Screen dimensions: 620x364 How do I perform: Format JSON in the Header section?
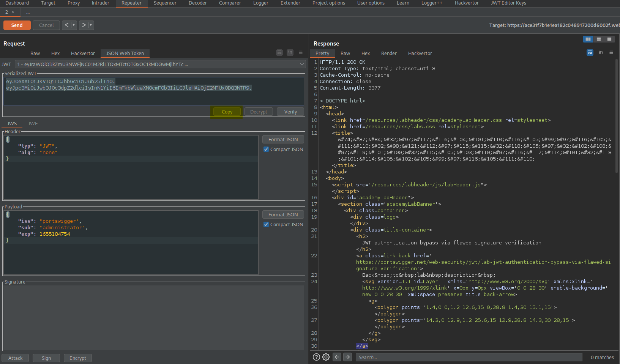[x=283, y=139]
